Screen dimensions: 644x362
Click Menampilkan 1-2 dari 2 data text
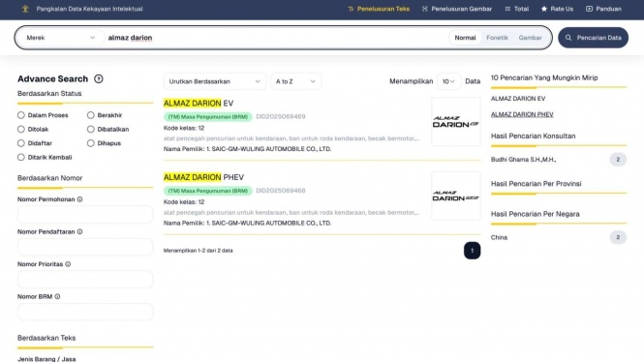click(198, 251)
